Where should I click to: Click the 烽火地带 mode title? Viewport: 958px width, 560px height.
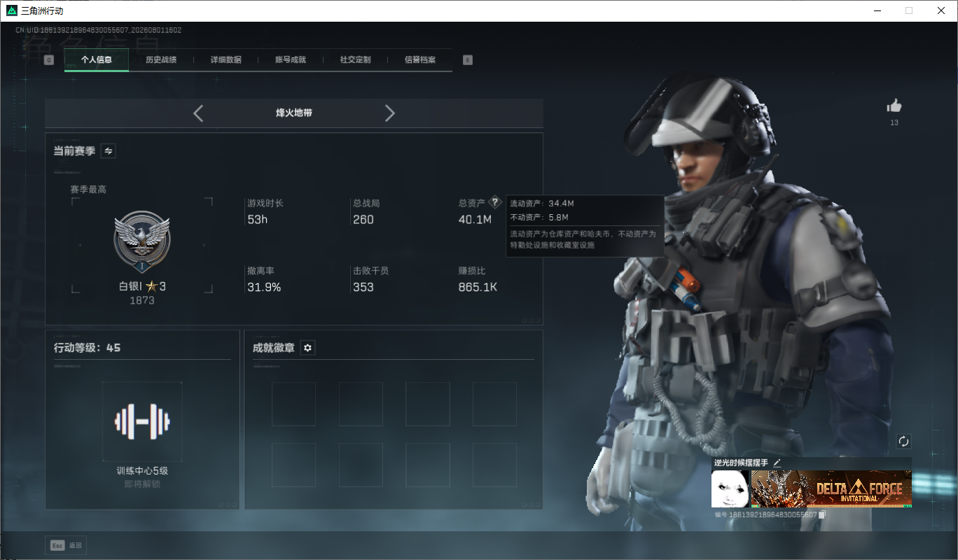pyautogui.click(x=294, y=113)
